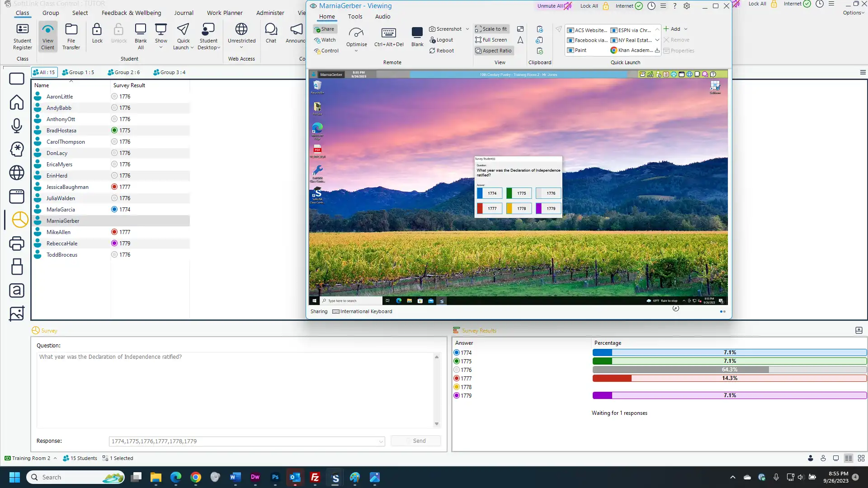Open the Journal tab
The image size is (868, 488).
coord(184,13)
